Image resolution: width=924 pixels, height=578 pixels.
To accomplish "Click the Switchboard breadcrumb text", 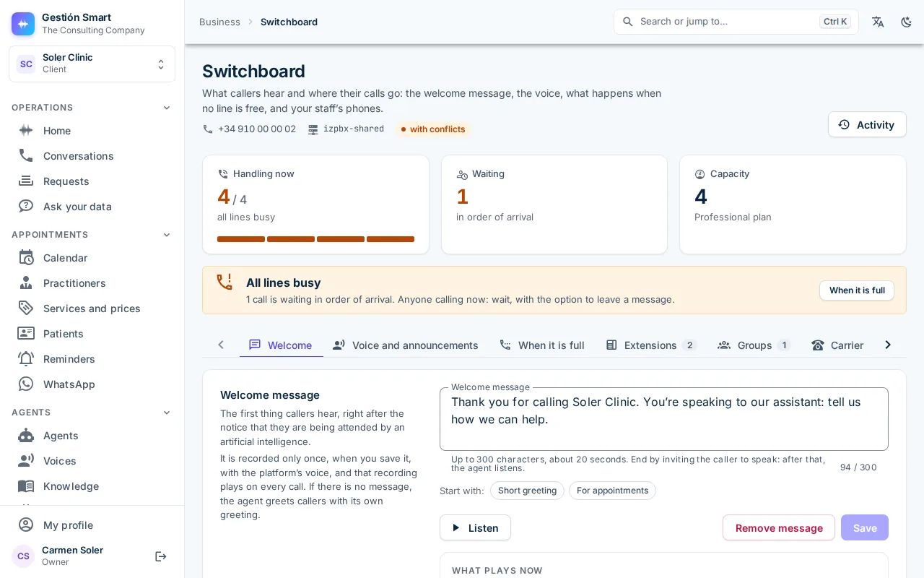I will [289, 22].
